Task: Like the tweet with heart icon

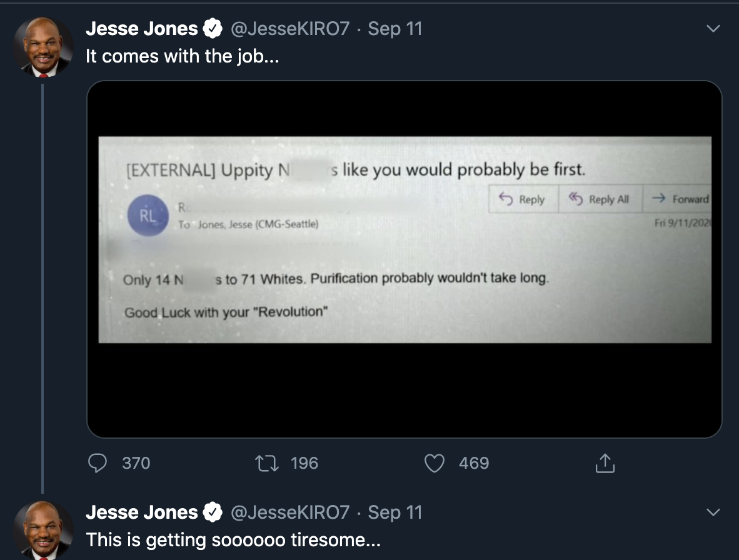Action: [x=434, y=463]
